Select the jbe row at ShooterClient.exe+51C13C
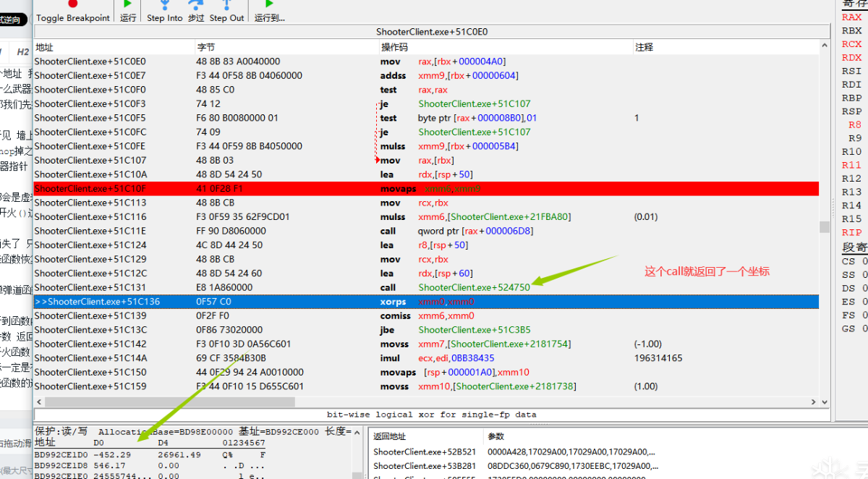868x479 pixels. tap(426, 329)
